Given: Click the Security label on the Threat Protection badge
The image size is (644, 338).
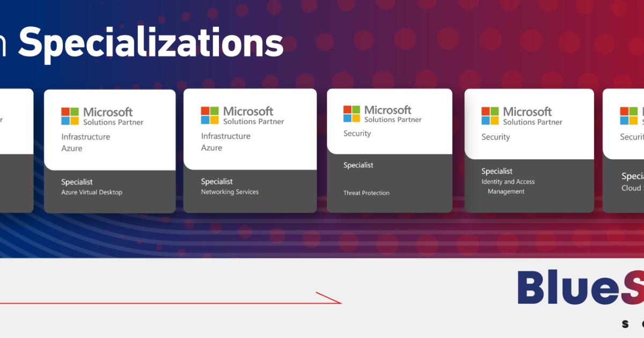Looking at the screenshot, I should pyautogui.click(x=357, y=134).
